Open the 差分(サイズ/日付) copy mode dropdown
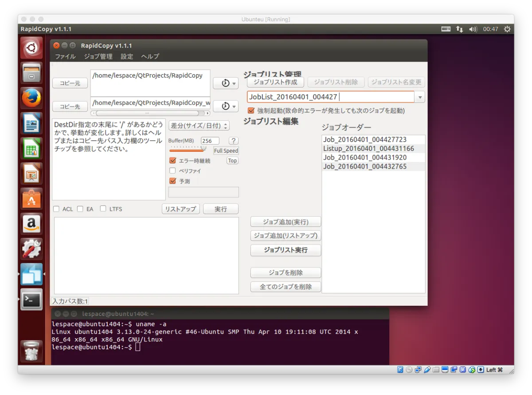The width and height of the screenshot is (532, 395). click(199, 126)
